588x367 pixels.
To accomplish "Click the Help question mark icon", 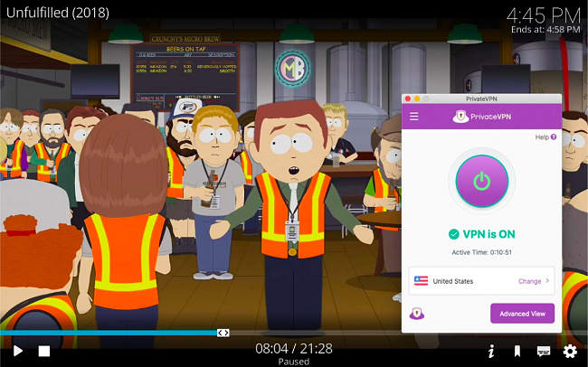I will 554,137.
